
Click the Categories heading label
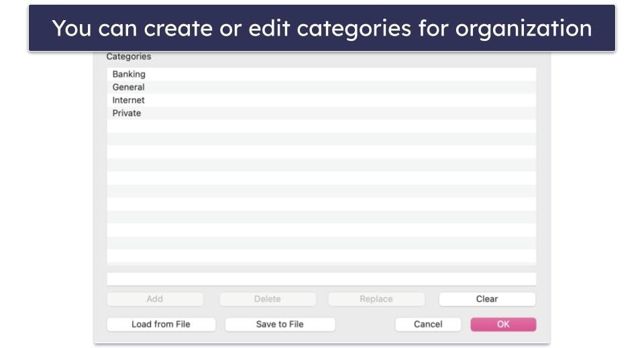coord(129,56)
